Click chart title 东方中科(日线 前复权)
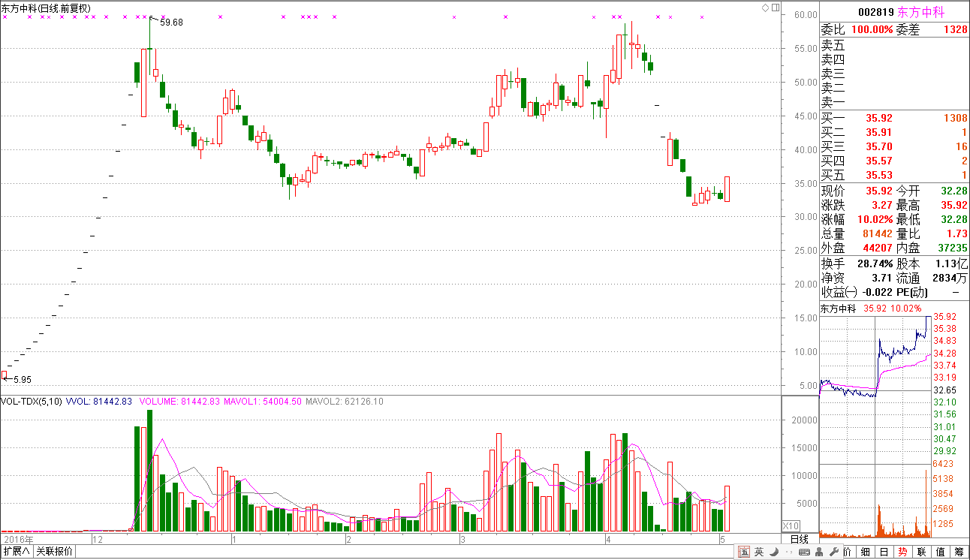The image size is (970, 560). point(46,8)
